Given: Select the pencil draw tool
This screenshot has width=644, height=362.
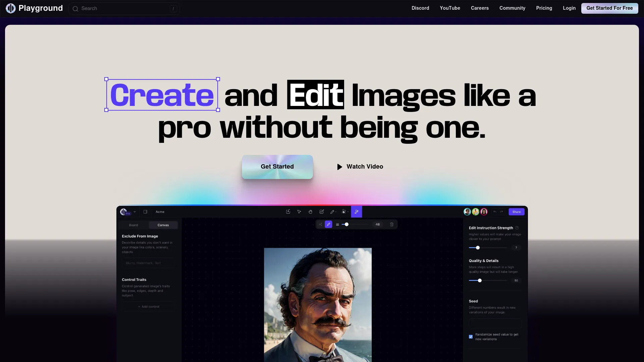Looking at the screenshot, I should 332,212.
